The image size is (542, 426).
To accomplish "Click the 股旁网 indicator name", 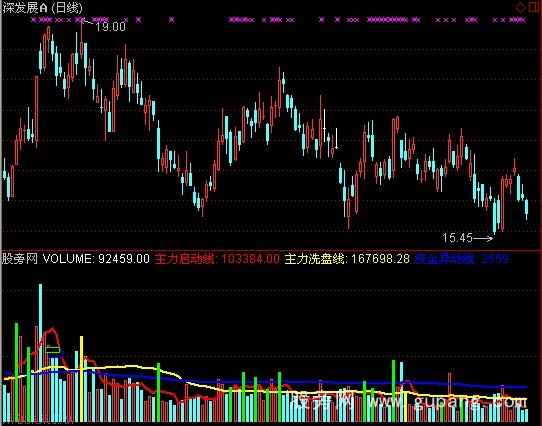I will click(19, 258).
